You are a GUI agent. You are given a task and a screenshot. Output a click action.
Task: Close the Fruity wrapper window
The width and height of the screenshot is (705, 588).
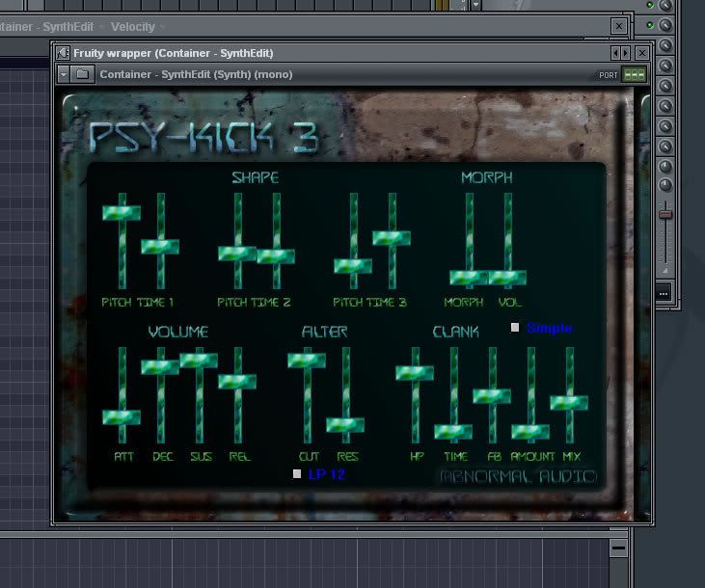(x=642, y=53)
